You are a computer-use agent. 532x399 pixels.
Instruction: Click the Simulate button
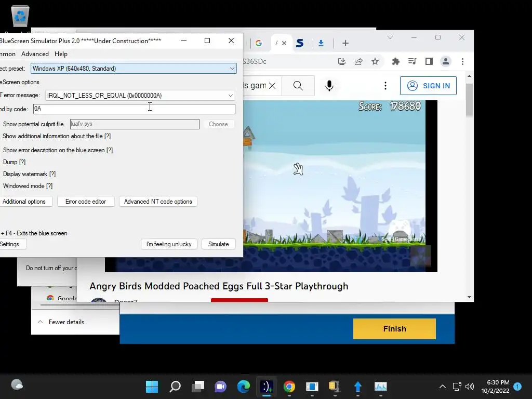pyautogui.click(x=219, y=244)
